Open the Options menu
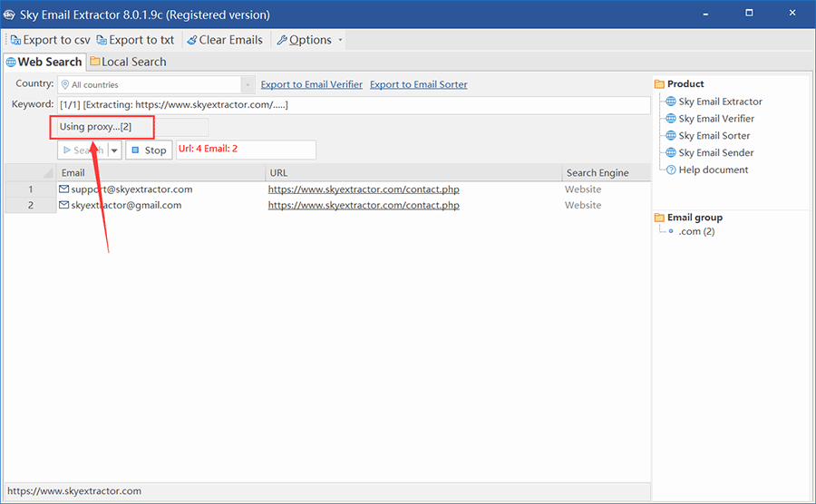 (x=305, y=40)
